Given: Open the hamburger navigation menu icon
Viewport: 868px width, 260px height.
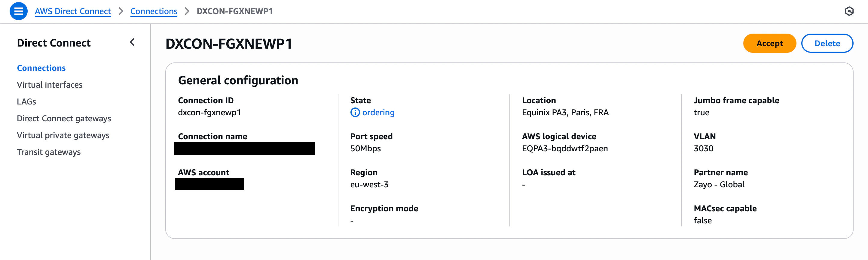Looking at the screenshot, I should 19,11.
